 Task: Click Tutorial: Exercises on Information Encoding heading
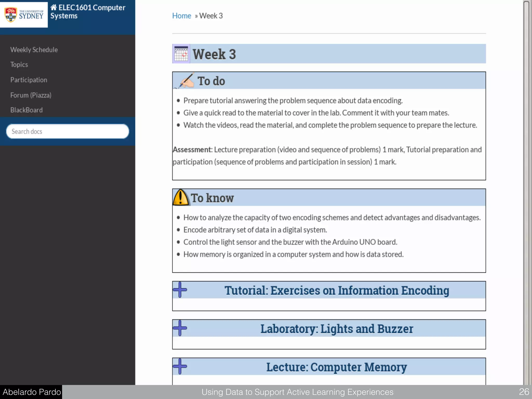(x=337, y=290)
